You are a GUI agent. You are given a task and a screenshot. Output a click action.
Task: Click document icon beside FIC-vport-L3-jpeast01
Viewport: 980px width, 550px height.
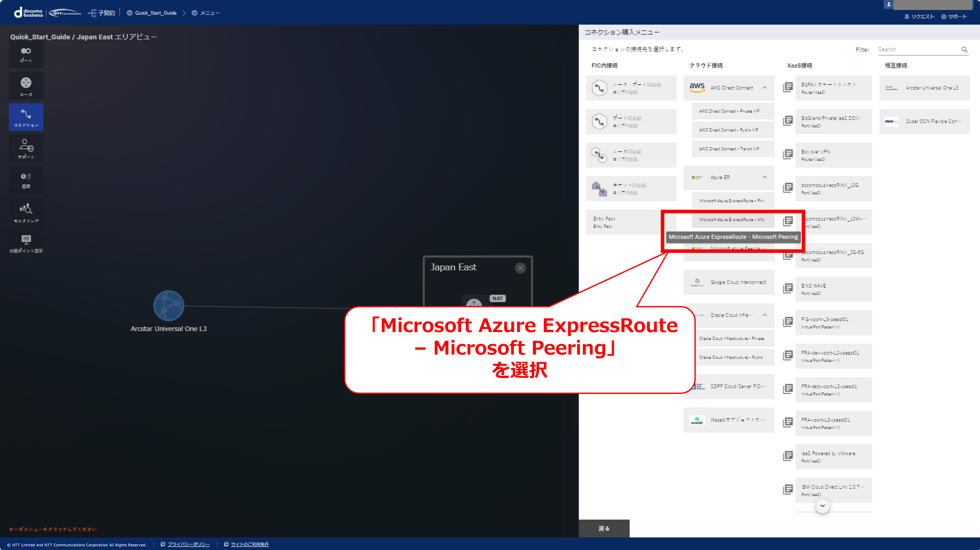point(788,322)
